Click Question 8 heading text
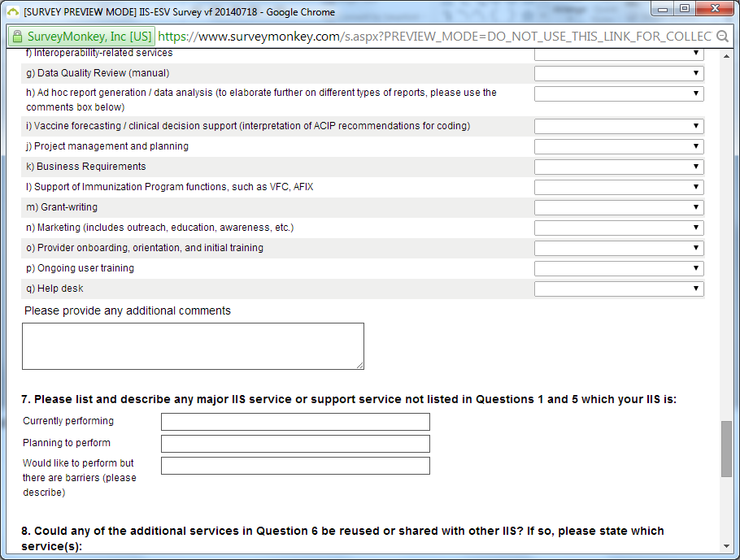 342,538
